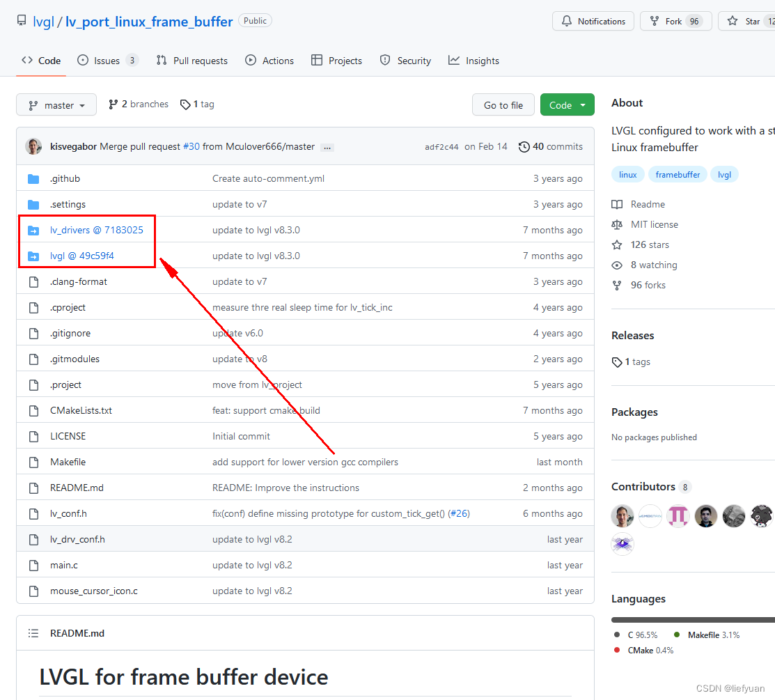775x700 pixels.
Task: Click 'add support for lower version gcc compilers' message
Action: (305, 462)
